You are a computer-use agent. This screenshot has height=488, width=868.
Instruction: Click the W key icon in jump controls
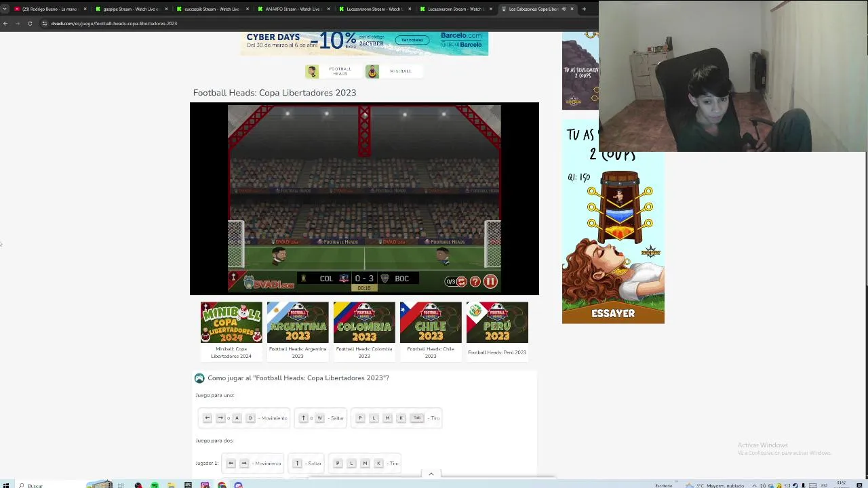tap(319, 418)
